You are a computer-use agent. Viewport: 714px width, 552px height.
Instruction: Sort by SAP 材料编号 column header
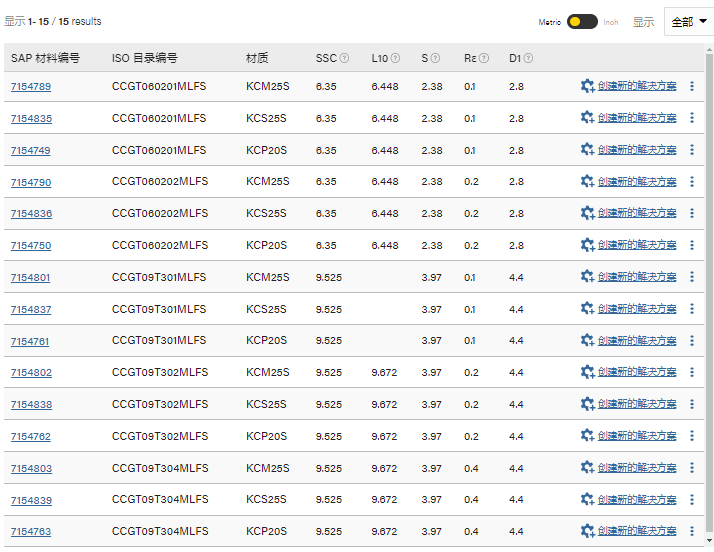pos(45,58)
